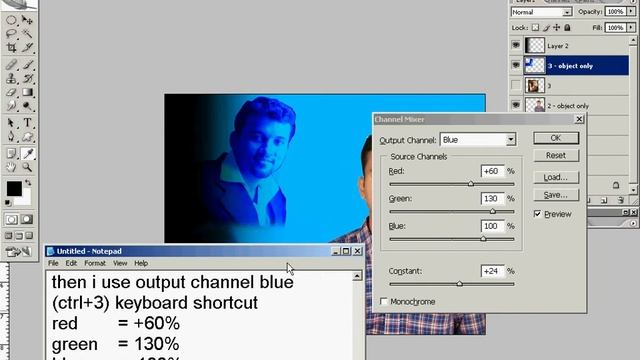Screen dimensions: 640x360
Task: Select the Eyedropper tool
Action: [27, 153]
